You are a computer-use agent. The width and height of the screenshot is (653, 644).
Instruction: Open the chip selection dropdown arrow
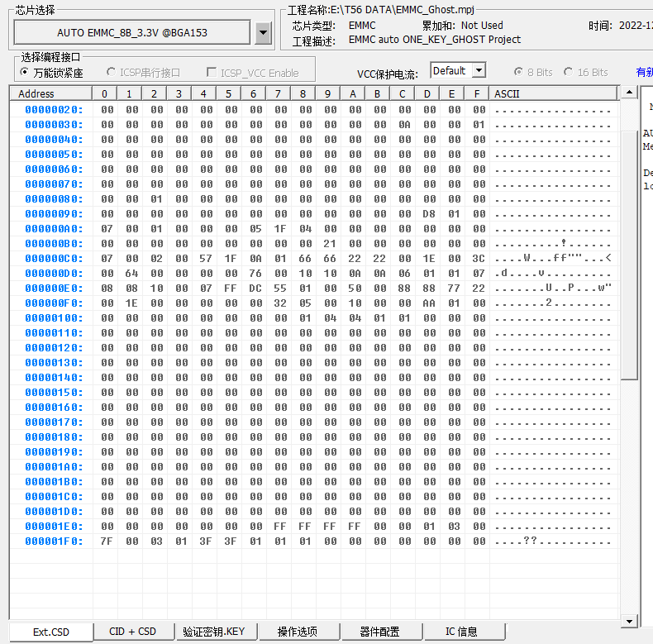tap(263, 32)
